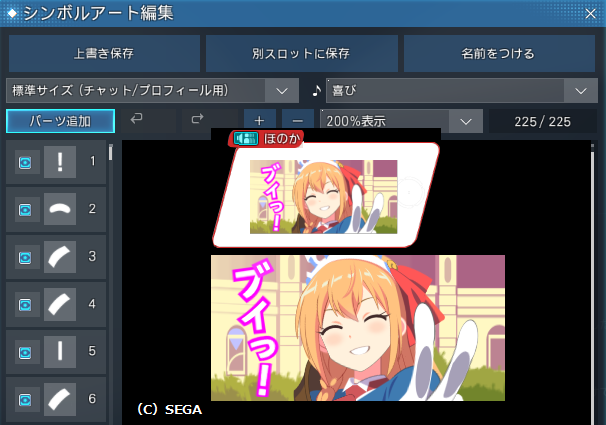
Task: Select the exclamation mark symbol in layer 1
Action: (60, 162)
